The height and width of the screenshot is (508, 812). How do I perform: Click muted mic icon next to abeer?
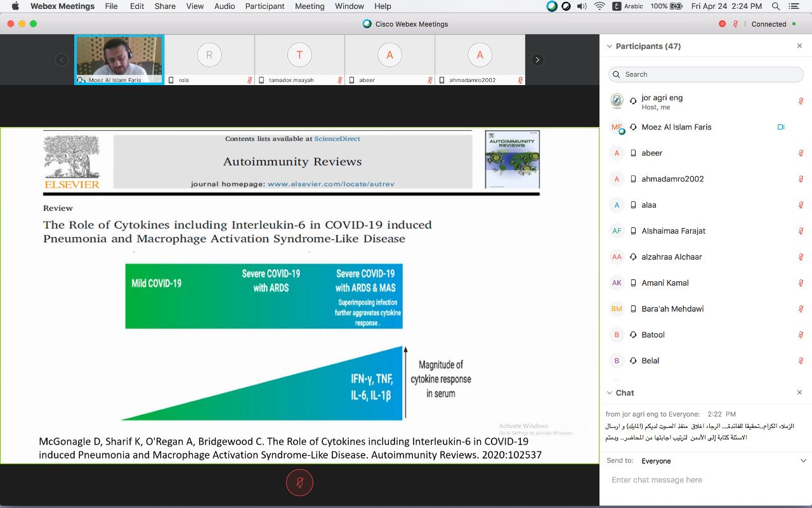[x=801, y=153]
